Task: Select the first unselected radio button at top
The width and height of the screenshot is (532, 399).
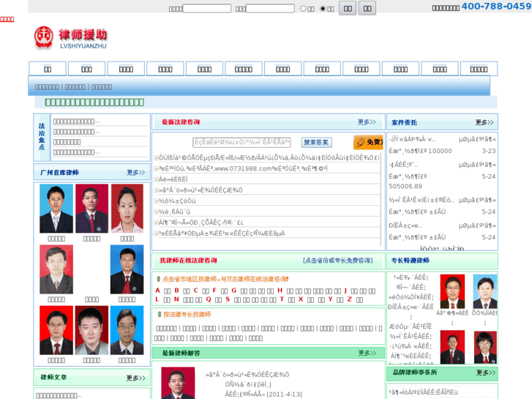Action: click(304, 9)
